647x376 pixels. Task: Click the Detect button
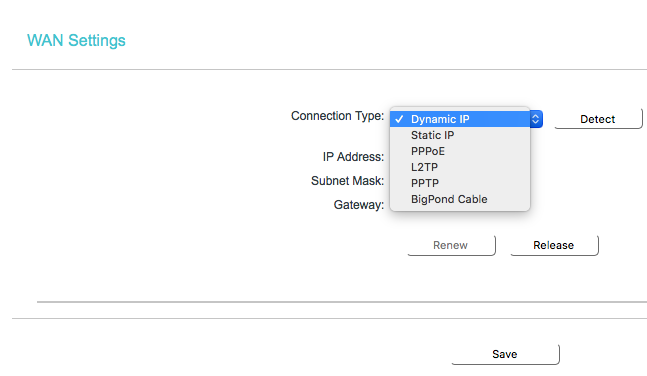pyautogui.click(x=598, y=119)
